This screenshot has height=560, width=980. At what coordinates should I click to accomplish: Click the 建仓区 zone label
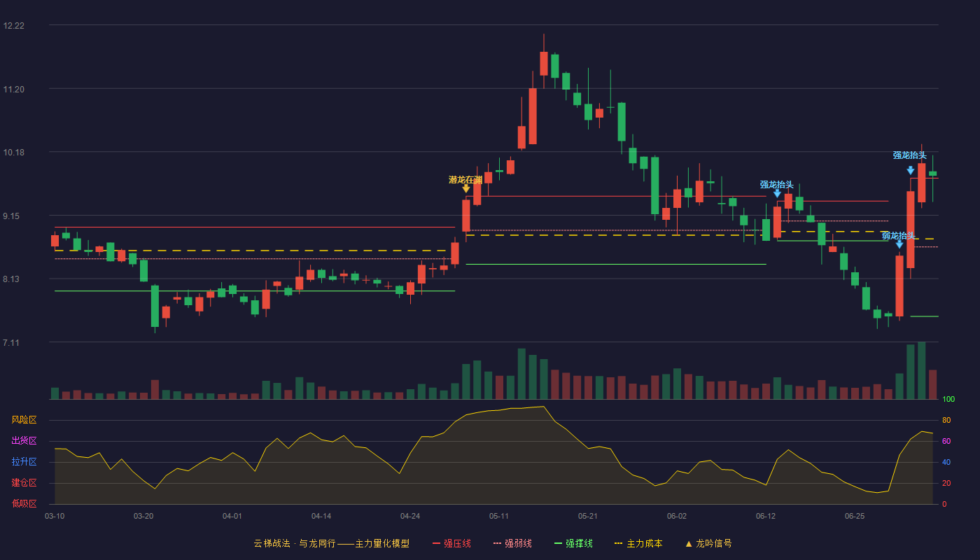pos(24,483)
